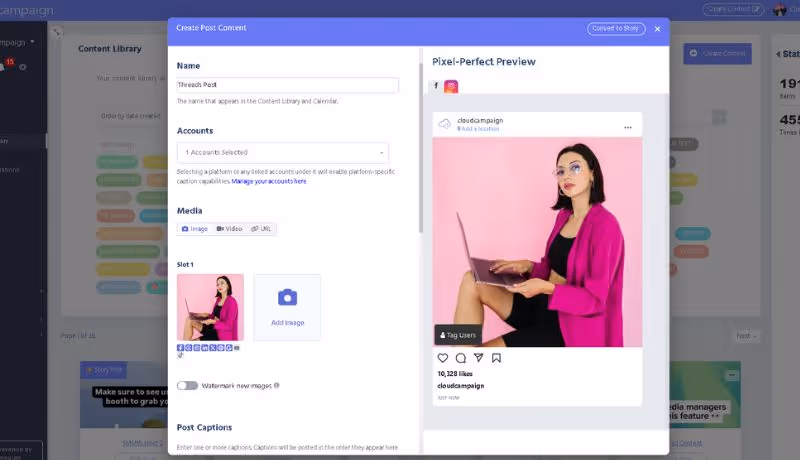
Task: Click the Next pagination button in background
Action: pyautogui.click(x=746, y=336)
